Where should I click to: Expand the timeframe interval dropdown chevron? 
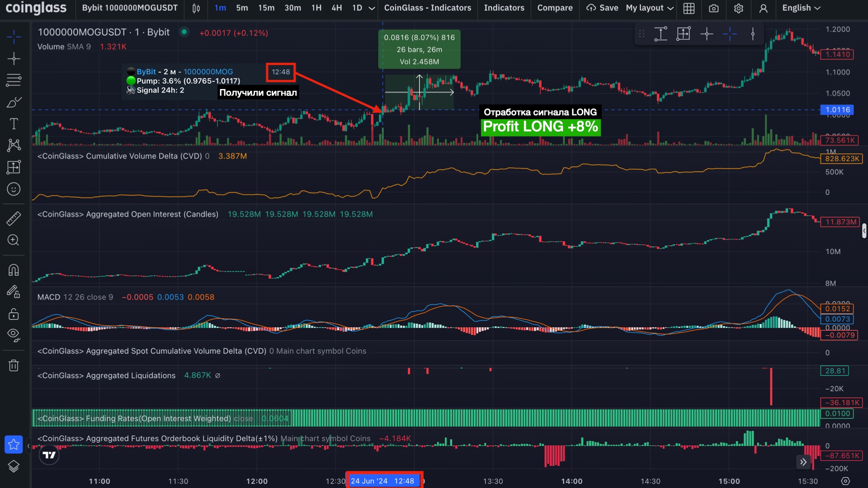point(372,8)
